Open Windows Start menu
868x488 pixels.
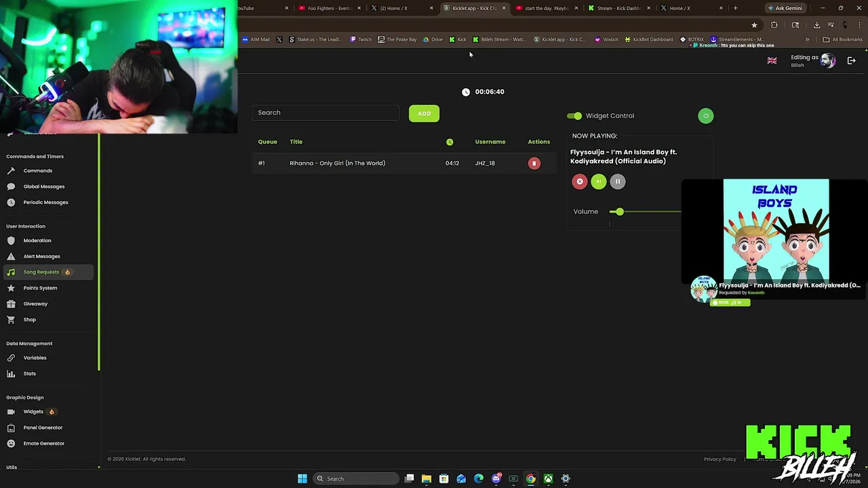tap(302, 479)
